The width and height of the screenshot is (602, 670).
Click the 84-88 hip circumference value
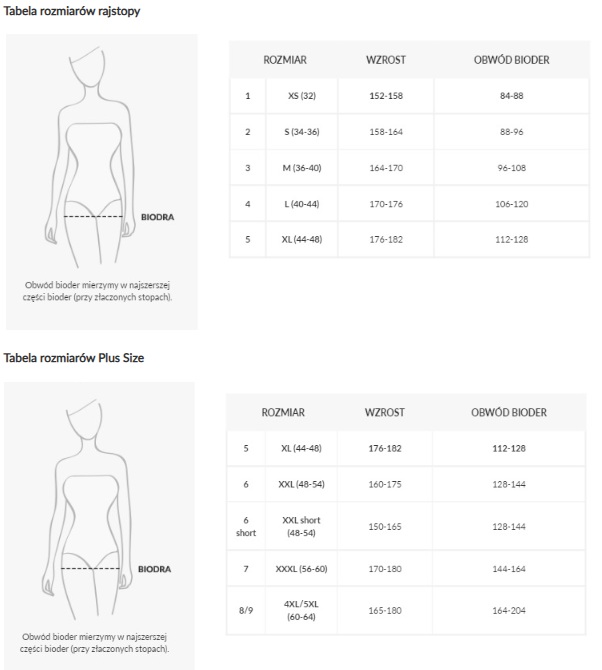coord(511,96)
